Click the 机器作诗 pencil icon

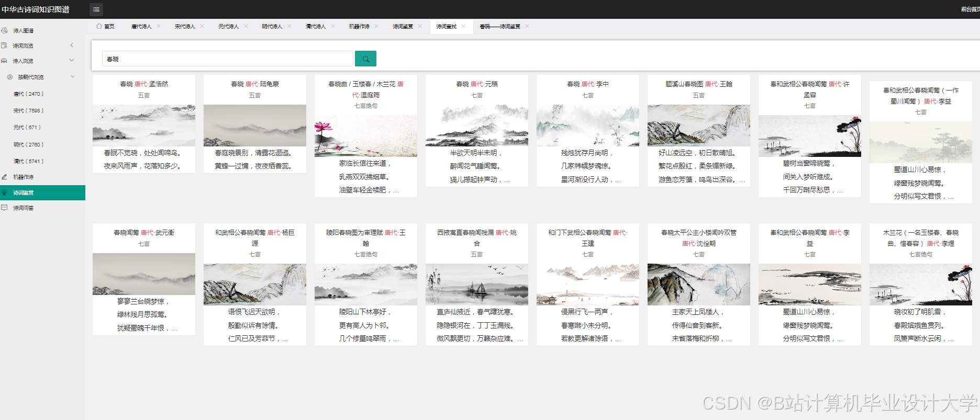click(4, 177)
